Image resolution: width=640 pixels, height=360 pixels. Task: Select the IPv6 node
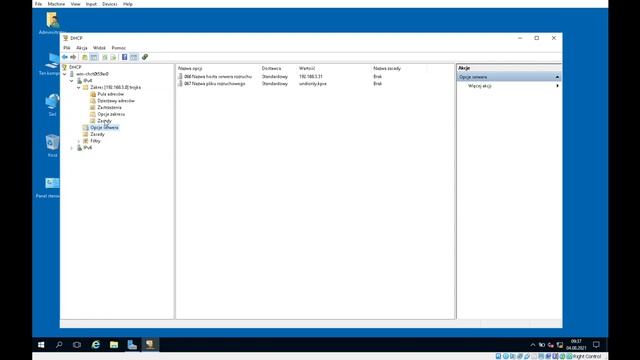pos(87,148)
